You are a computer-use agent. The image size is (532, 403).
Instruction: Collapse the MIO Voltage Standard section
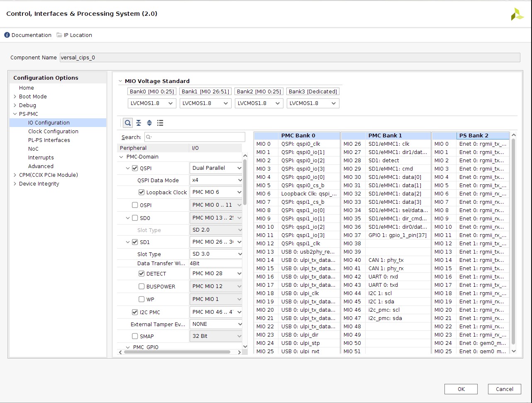point(120,81)
